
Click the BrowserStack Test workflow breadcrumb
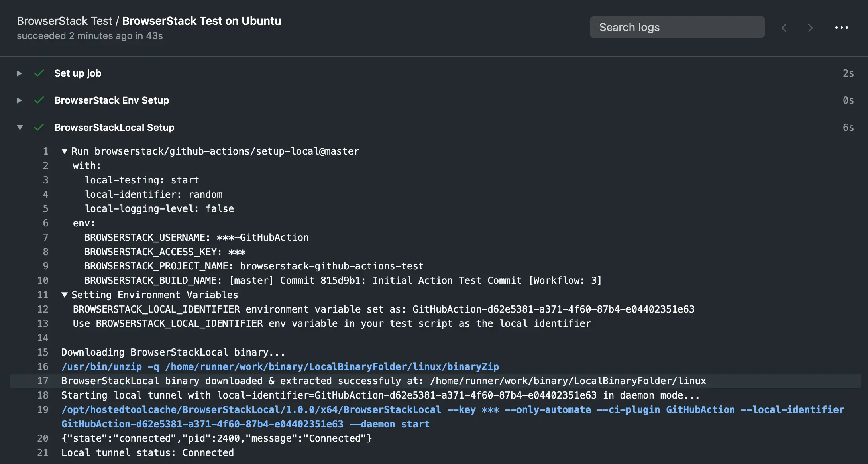pyautogui.click(x=64, y=21)
